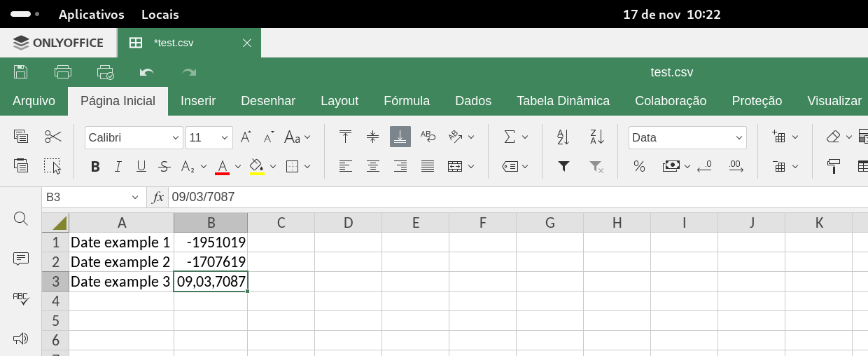Open the clock showing 17 de nov 10:22
This screenshot has width=868, height=356.
pos(672,14)
